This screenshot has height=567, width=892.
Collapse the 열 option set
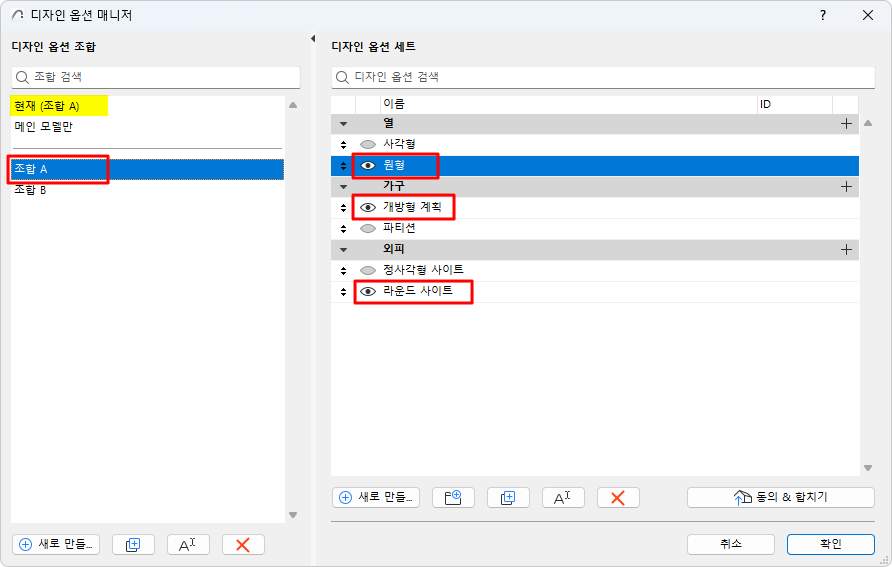point(343,123)
